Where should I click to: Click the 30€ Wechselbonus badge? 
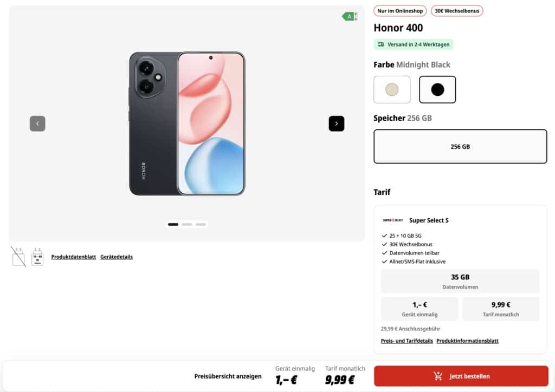(457, 10)
